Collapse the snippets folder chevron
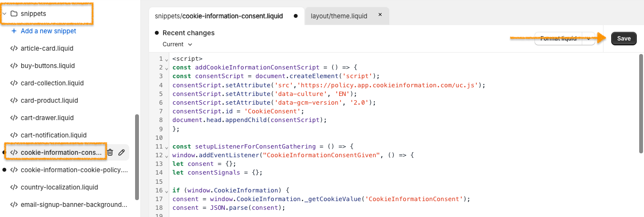This screenshot has height=217, width=644. (5, 14)
